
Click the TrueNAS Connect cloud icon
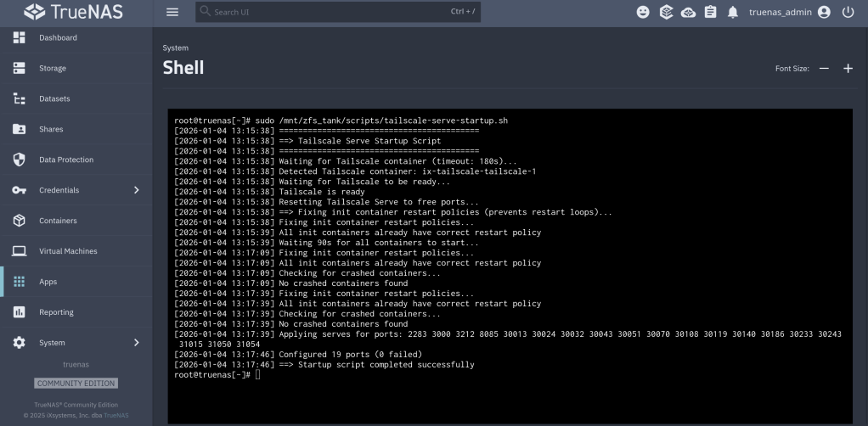pyautogui.click(x=687, y=12)
